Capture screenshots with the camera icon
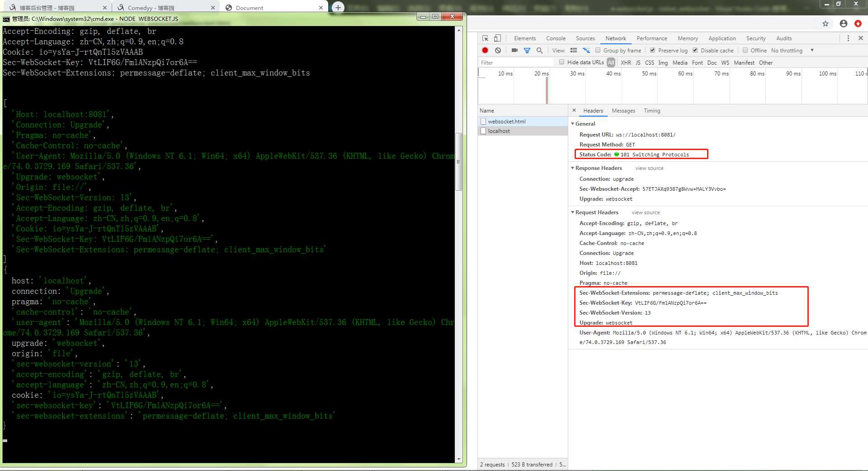The height and width of the screenshot is (471, 868). pos(514,50)
